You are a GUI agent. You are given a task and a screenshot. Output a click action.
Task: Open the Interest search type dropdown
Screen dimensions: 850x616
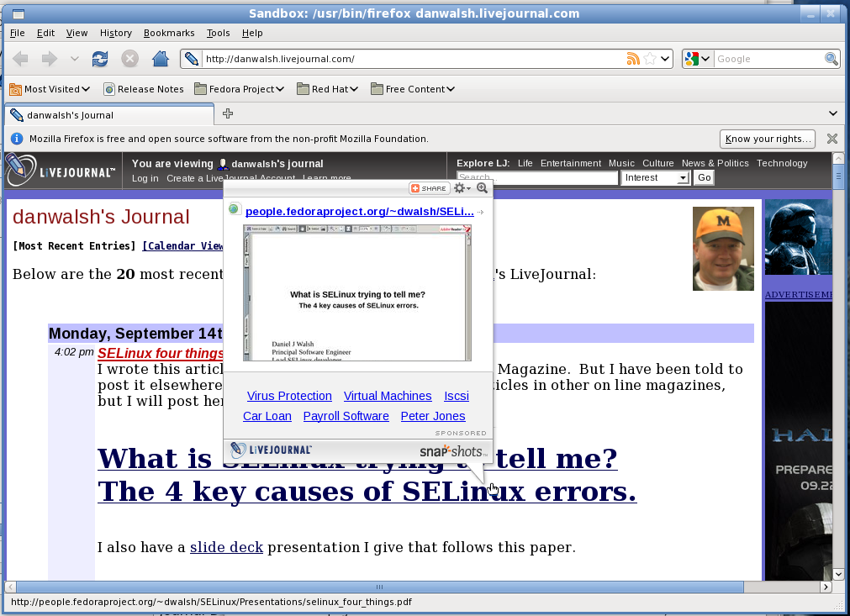coord(655,177)
